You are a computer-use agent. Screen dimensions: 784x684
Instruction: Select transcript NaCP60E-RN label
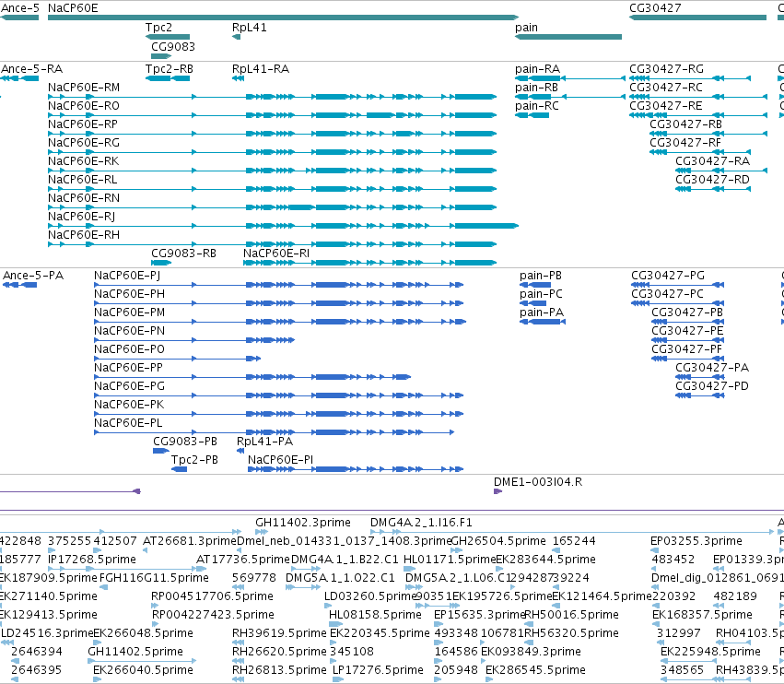point(84,198)
